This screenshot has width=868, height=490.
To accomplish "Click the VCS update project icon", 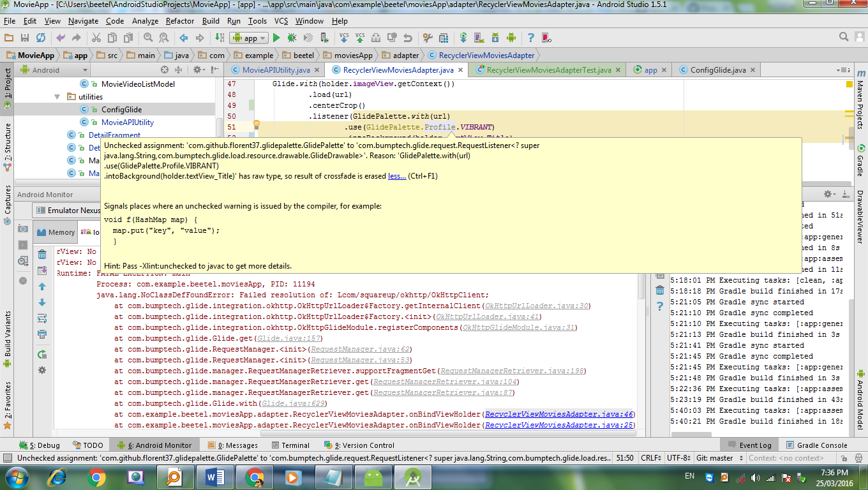I will pyautogui.click(x=344, y=38).
